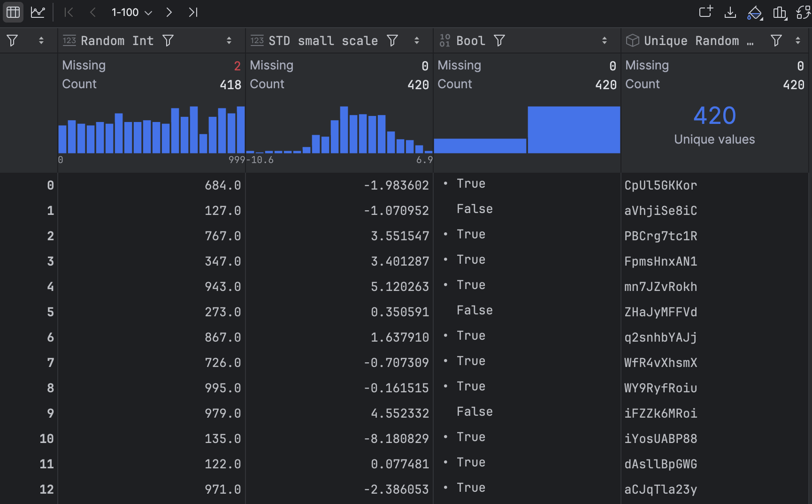The image size is (812, 504).
Task: Open the table coloring fill icon
Action: (755, 13)
